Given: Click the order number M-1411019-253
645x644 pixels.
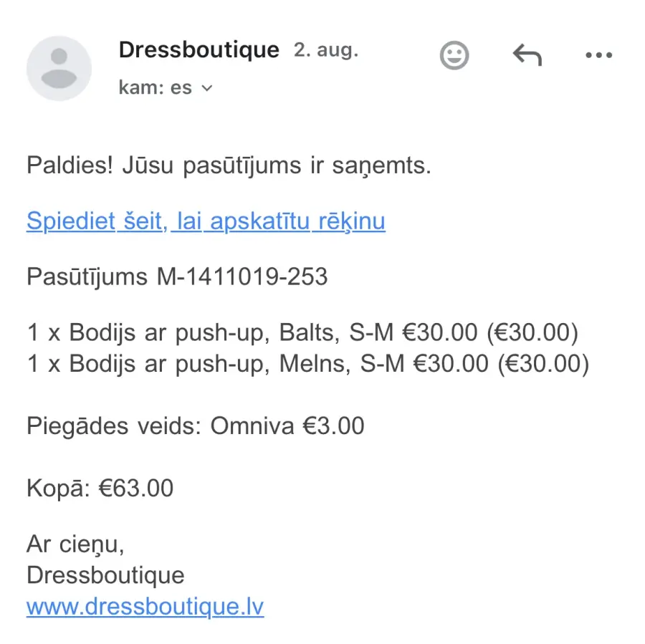Looking at the screenshot, I should tap(242, 277).
